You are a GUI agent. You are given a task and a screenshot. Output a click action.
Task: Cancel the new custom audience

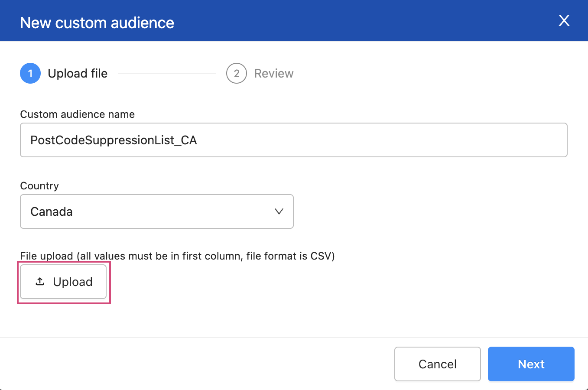click(438, 364)
